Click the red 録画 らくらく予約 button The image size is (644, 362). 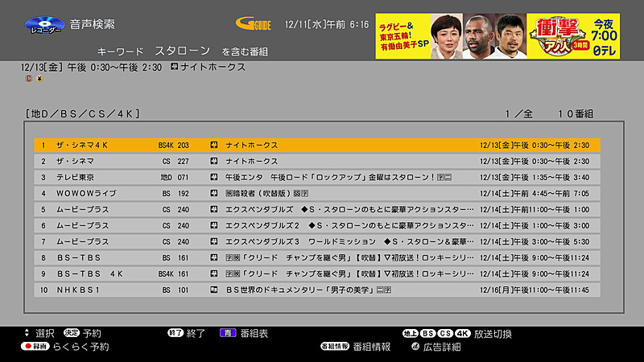[x=35, y=347]
